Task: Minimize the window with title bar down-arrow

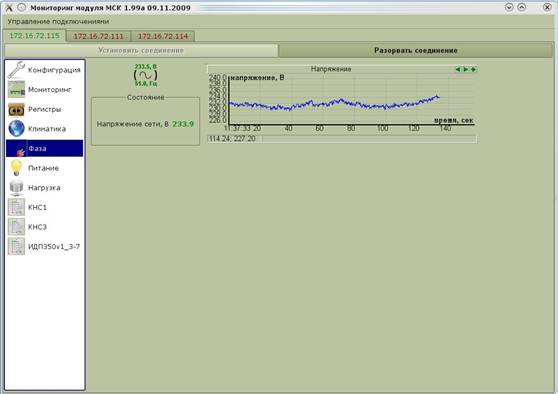Action: (509, 7)
